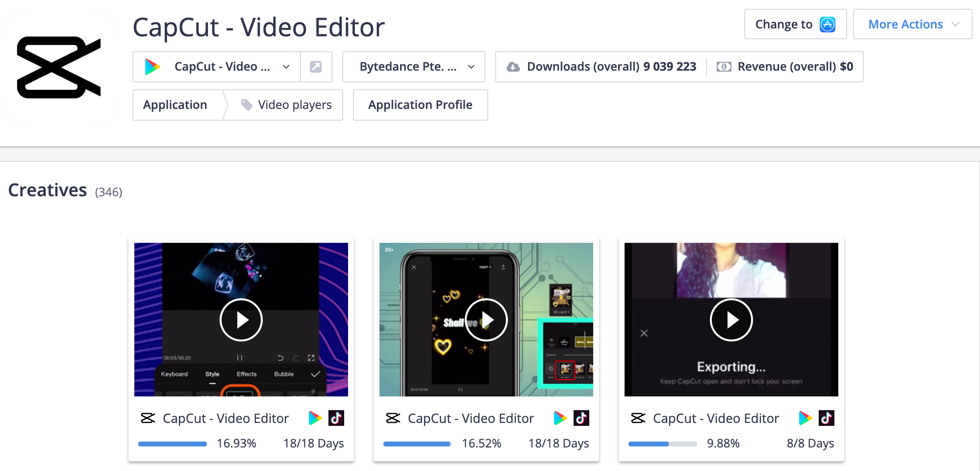Click the large CapCut app logo

tap(59, 67)
